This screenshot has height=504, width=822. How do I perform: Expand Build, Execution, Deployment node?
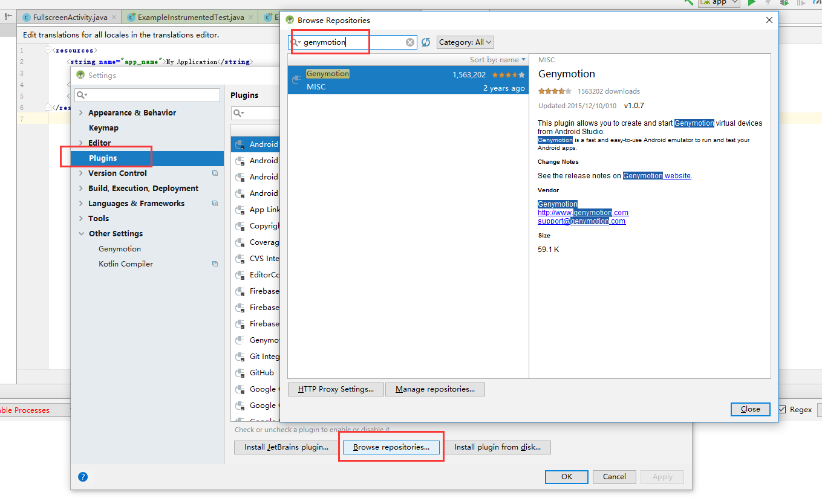81,189
